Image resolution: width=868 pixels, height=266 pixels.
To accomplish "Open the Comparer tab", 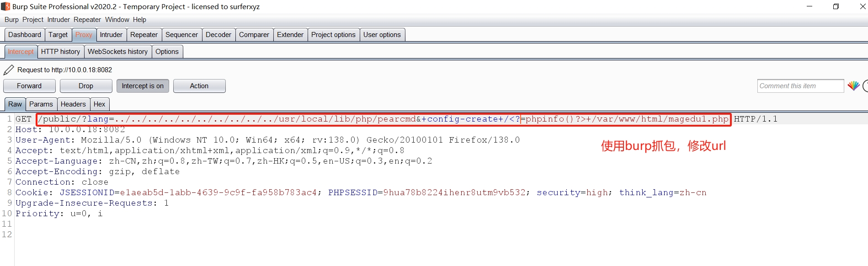I will tap(254, 35).
